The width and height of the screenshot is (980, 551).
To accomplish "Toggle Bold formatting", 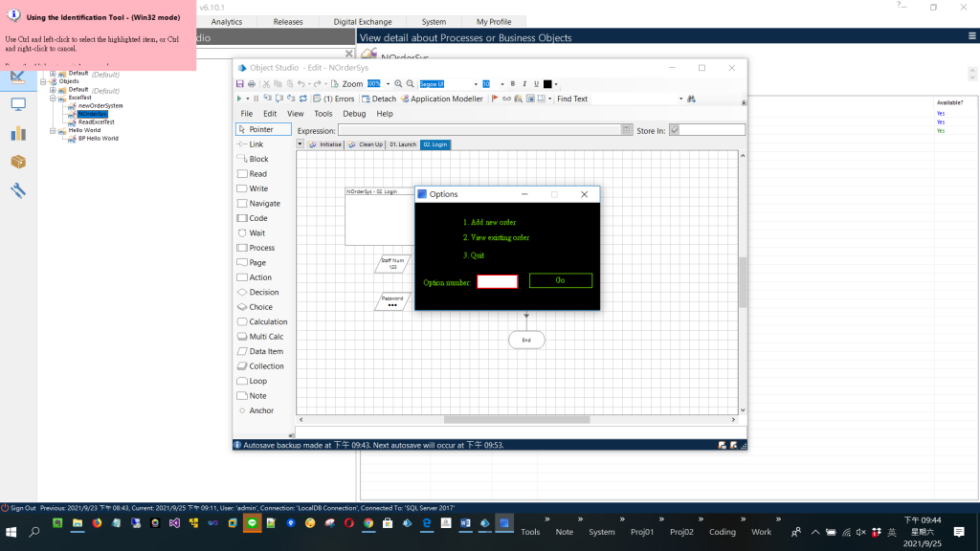I will [x=513, y=84].
